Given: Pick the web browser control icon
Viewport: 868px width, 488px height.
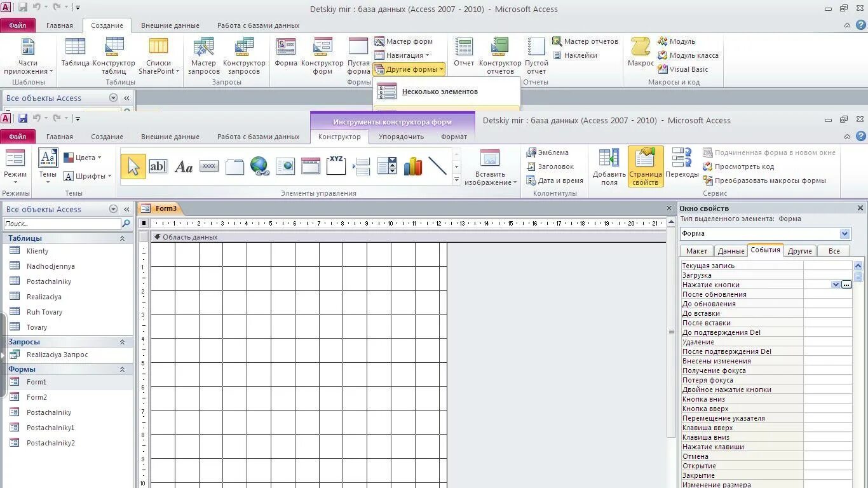Looking at the screenshot, I should tap(285, 166).
